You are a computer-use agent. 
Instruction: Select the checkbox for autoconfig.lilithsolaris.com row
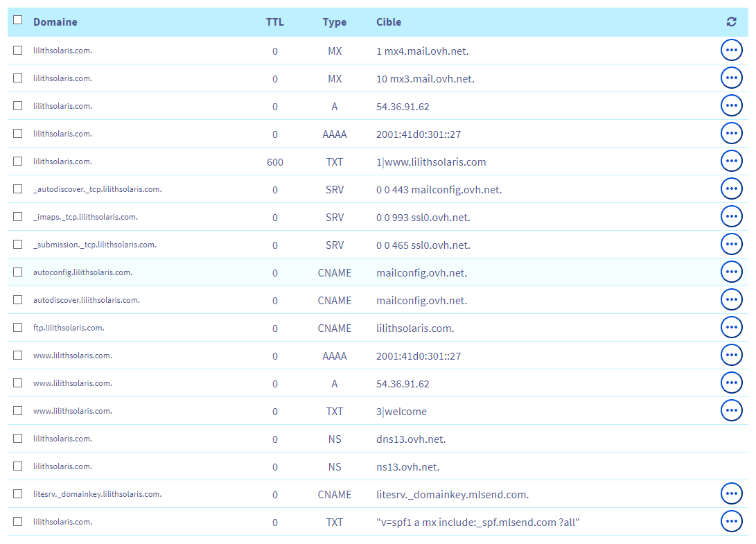tap(18, 272)
